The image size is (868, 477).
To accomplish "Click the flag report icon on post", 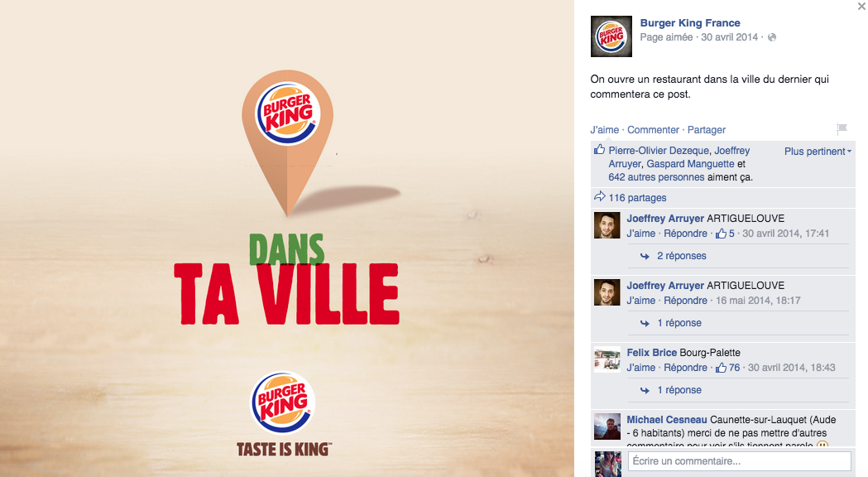I will coord(842,129).
